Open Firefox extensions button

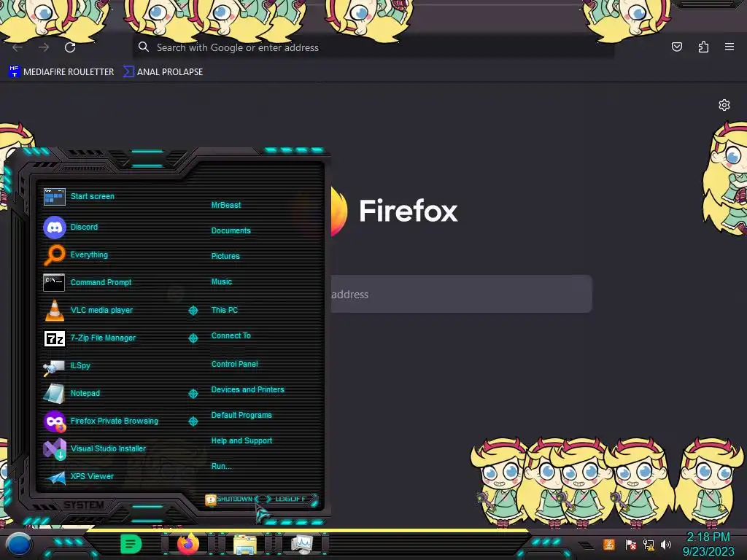[x=703, y=47]
